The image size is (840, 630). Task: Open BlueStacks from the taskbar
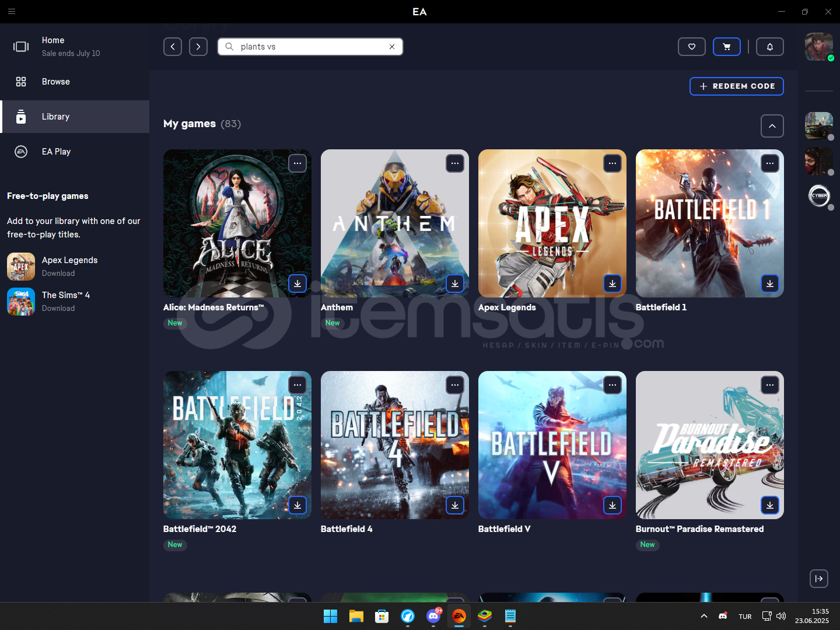click(x=485, y=616)
